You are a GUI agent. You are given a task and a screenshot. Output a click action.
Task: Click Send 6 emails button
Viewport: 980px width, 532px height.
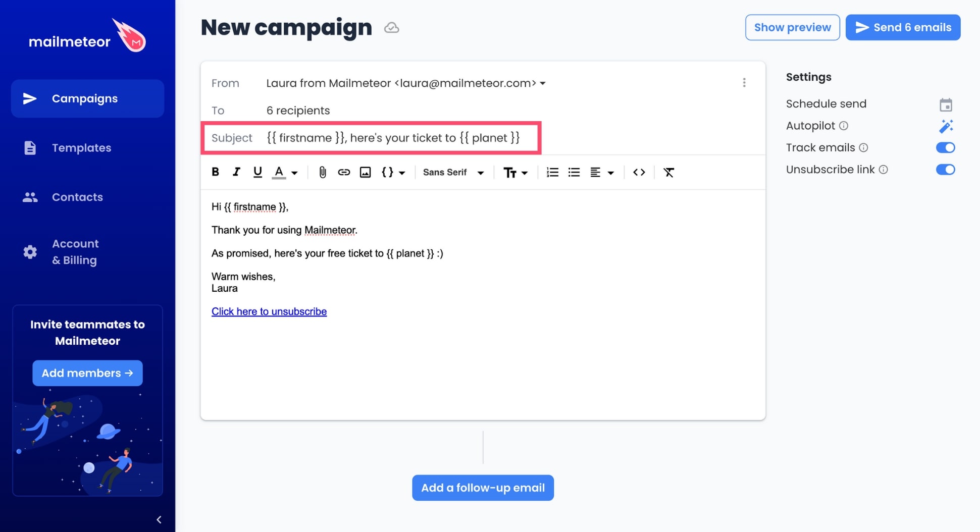pyautogui.click(x=903, y=27)
